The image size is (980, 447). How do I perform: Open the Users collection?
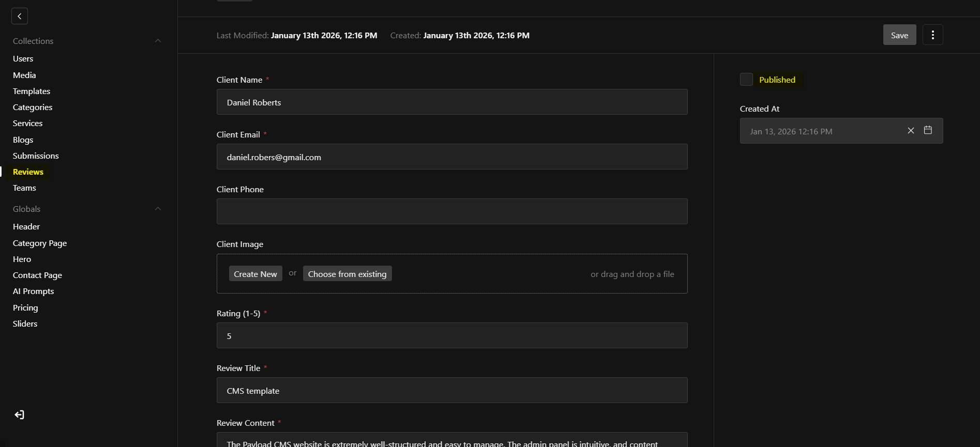[x=23, y=59]
